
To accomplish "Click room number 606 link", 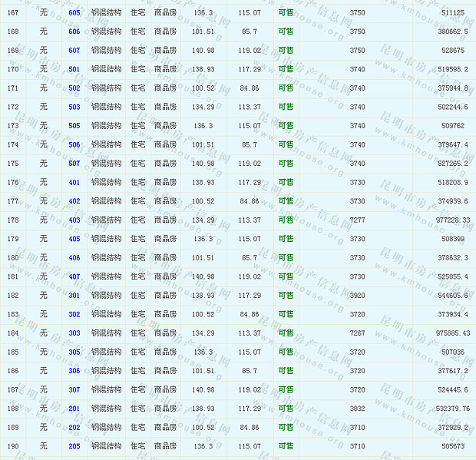I will tap(74, 31).
